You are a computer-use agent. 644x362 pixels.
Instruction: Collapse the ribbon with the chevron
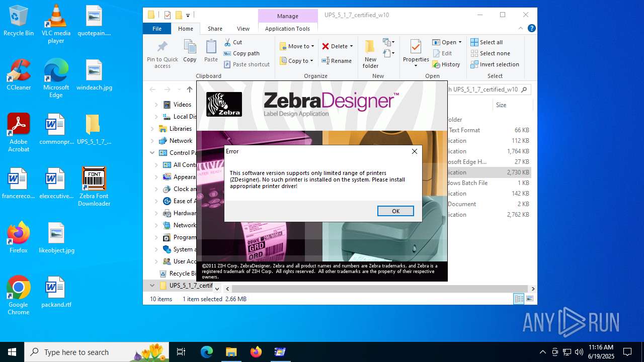(521, 29)
